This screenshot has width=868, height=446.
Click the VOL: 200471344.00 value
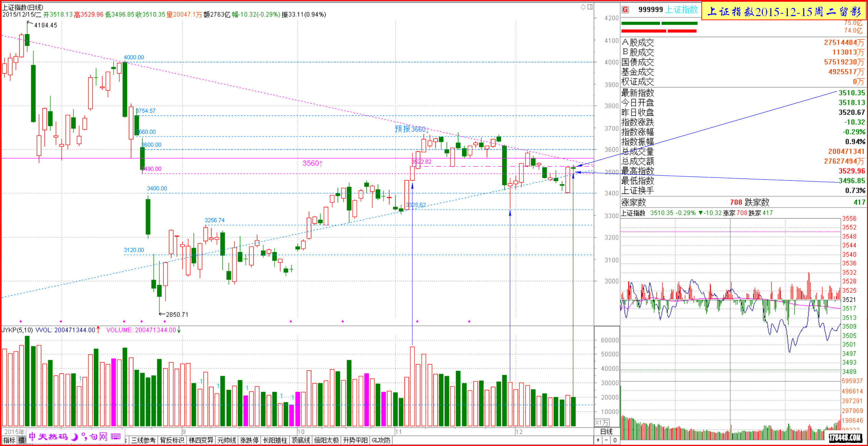coord(65,330)
